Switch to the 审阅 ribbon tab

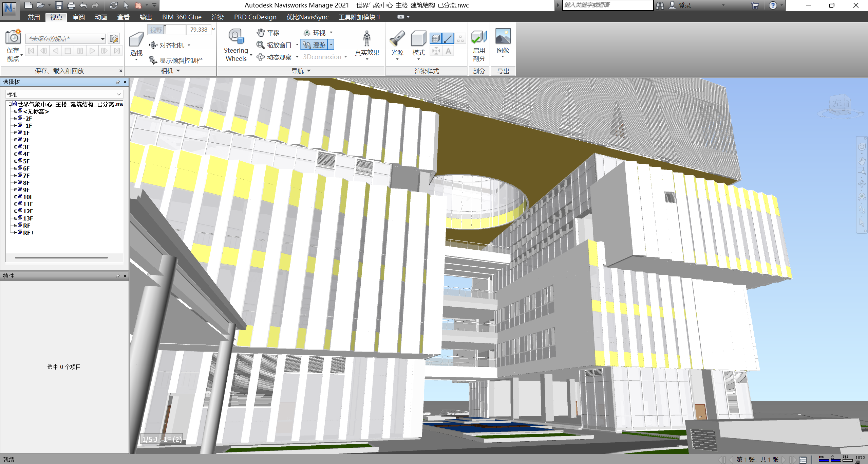point(78,17)
